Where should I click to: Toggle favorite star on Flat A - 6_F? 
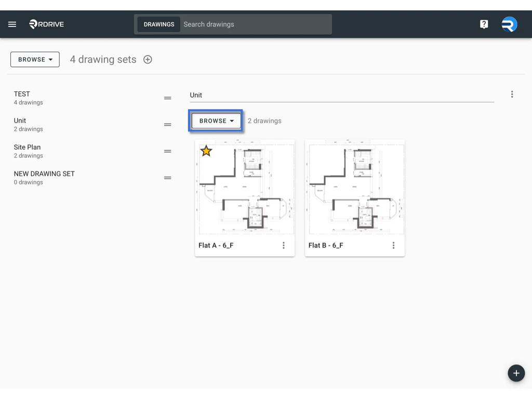(x=206, y=151)
